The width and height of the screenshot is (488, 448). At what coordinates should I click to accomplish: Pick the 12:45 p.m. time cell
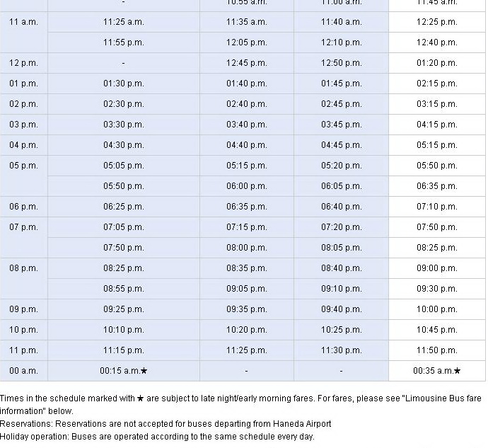[246, 63]
